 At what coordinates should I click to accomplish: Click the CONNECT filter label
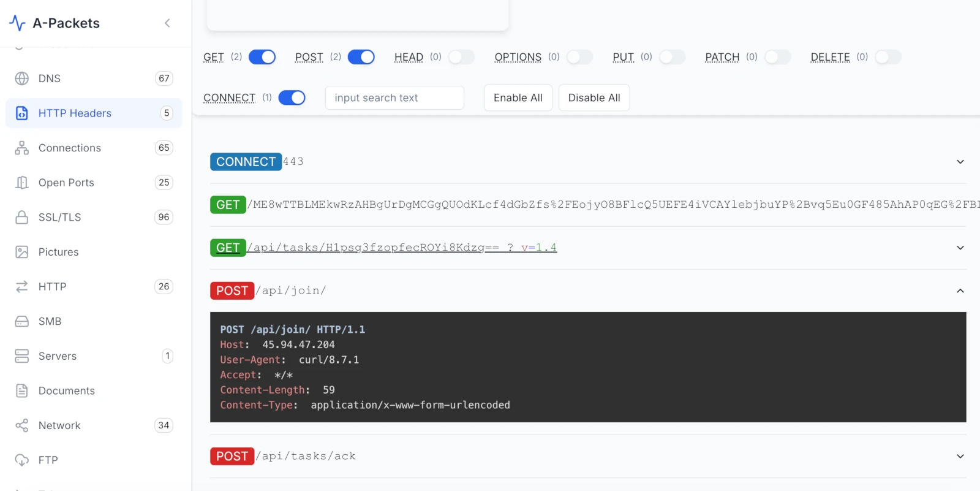[x=230, y=97]
